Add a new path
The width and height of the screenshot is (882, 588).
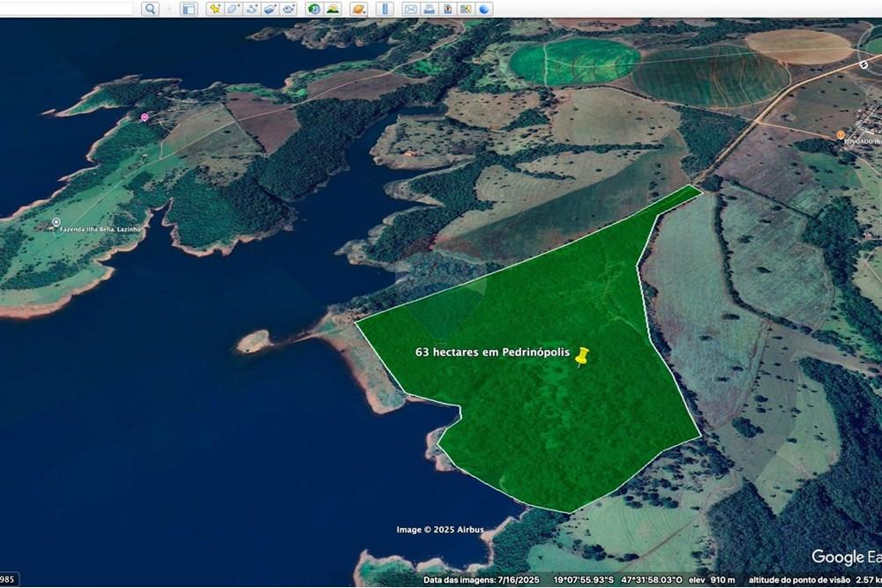pos(251,9)
